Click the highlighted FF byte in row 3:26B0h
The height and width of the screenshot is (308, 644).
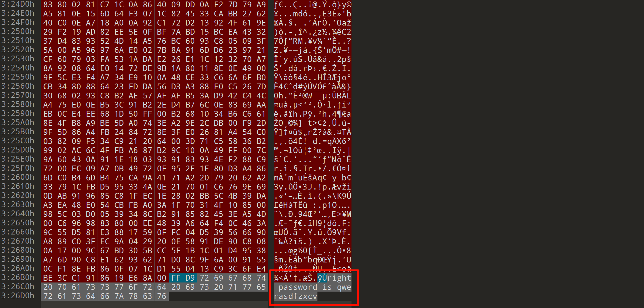176,278
